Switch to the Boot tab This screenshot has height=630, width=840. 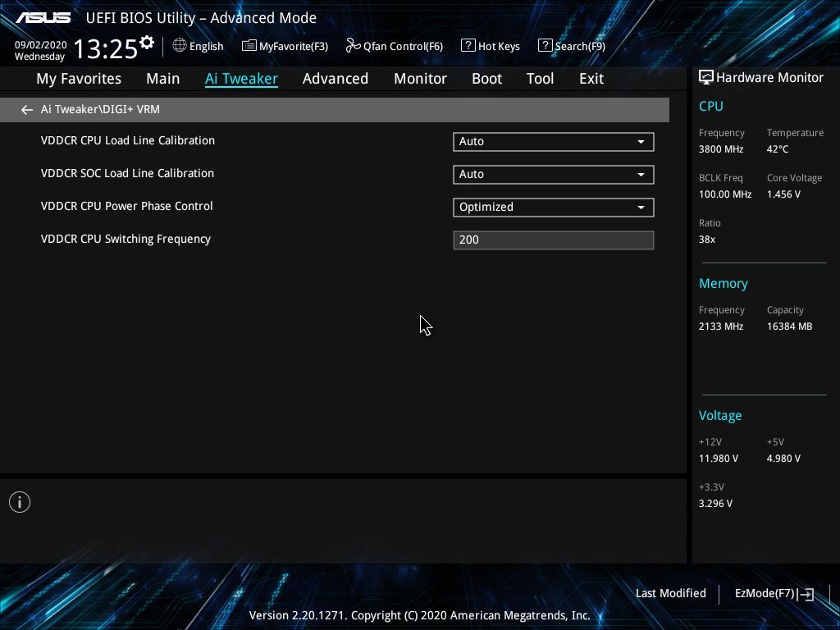[x=487, y=79]
